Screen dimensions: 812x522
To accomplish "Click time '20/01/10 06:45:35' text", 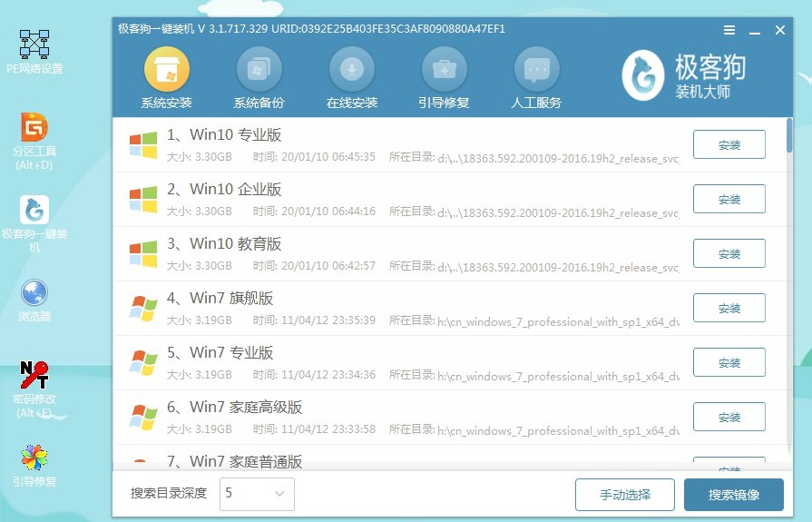I will pyautogui.click(x=328, y=157).
